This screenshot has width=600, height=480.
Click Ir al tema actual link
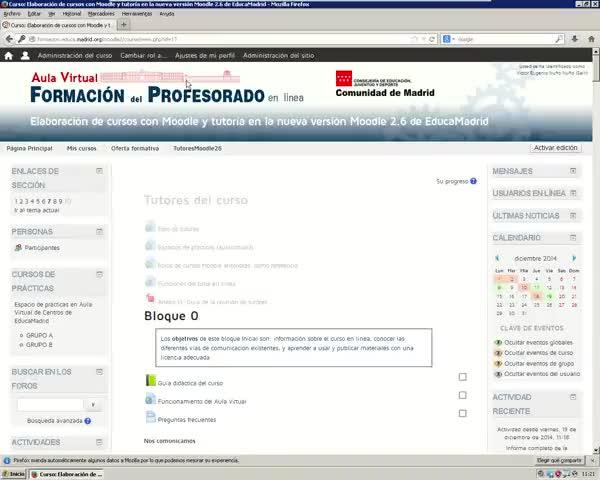[x=37, y=210]
